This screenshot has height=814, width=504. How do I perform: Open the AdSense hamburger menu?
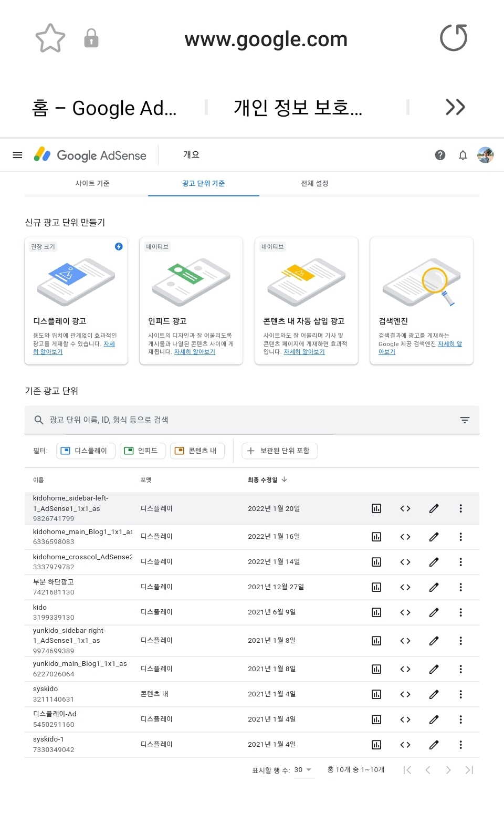[x=17, y=155]
